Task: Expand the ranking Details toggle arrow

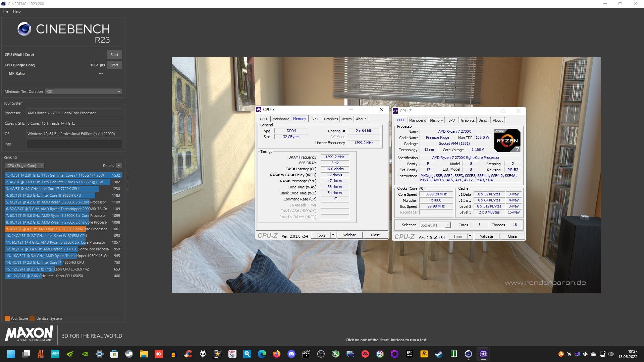Action: [119, 166]
